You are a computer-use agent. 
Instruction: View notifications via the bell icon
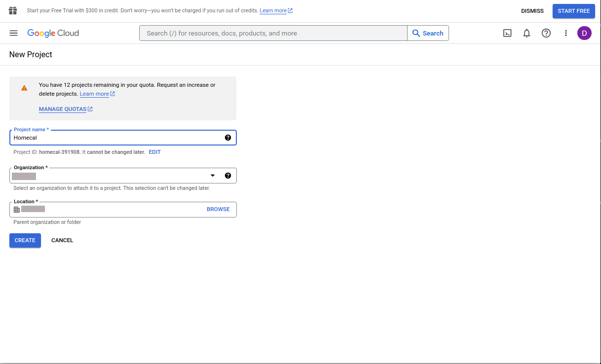click(x=526, y=33)
